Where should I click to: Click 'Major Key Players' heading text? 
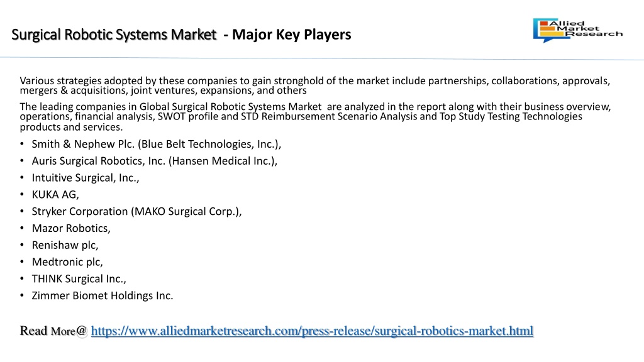click(292, 35)
